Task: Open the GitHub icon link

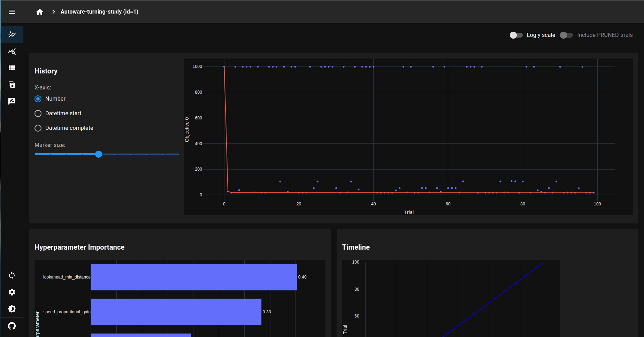Action: pyautogui.click(x=12, y=326)
